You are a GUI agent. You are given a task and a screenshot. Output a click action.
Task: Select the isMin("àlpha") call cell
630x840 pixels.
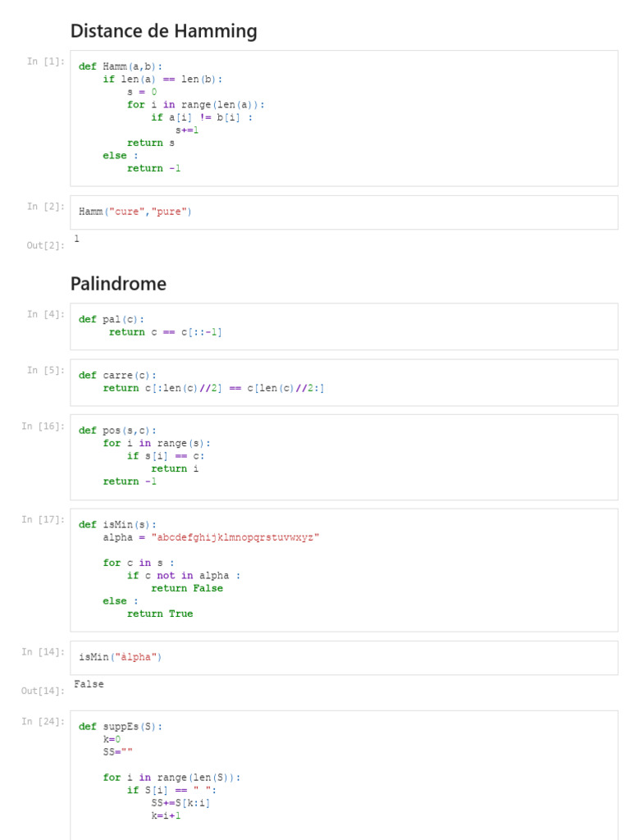344,657
